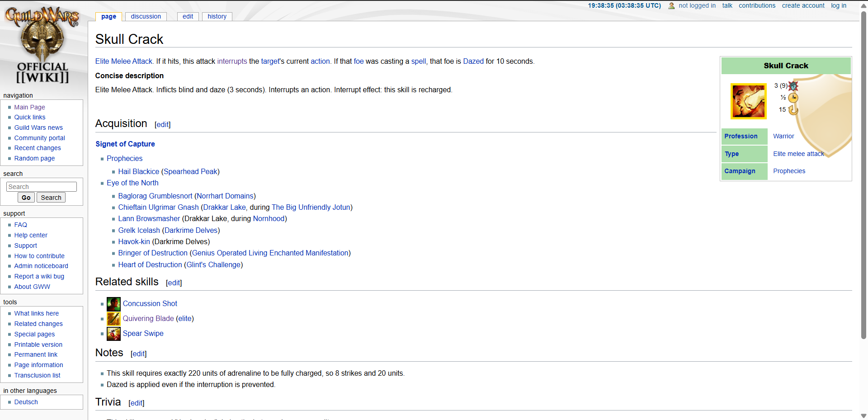
Task: Open Warrior profession link in infobox
Action: tap(783, 136)
